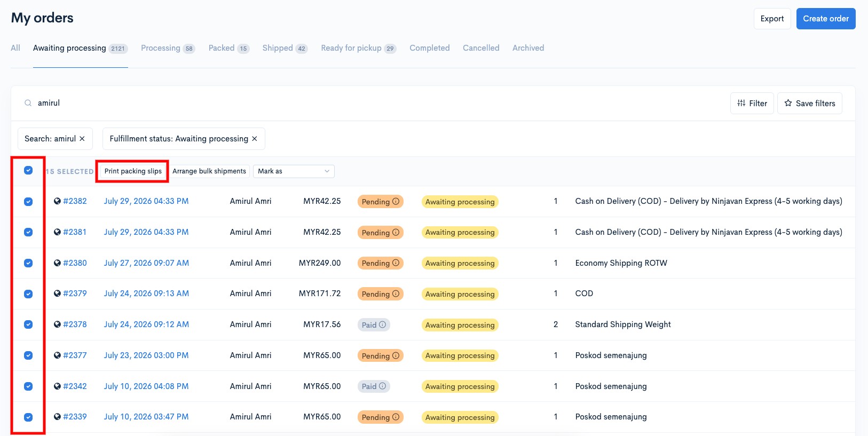Click the search field containing 'amirul'
This screenshot has width=868, height=436.
point(374,103)
